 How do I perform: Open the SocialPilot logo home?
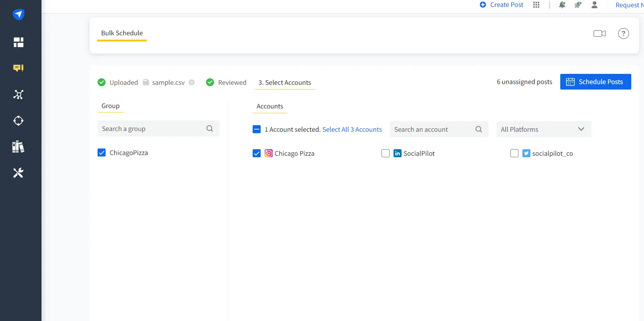19,14
